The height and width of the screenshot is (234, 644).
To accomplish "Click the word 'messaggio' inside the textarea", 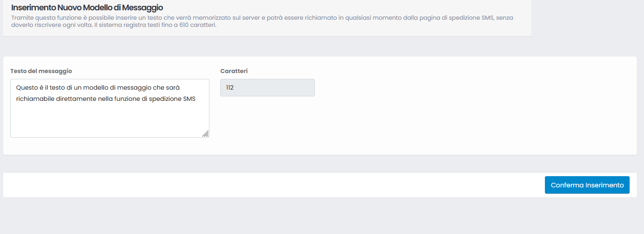I will [135, 87].
